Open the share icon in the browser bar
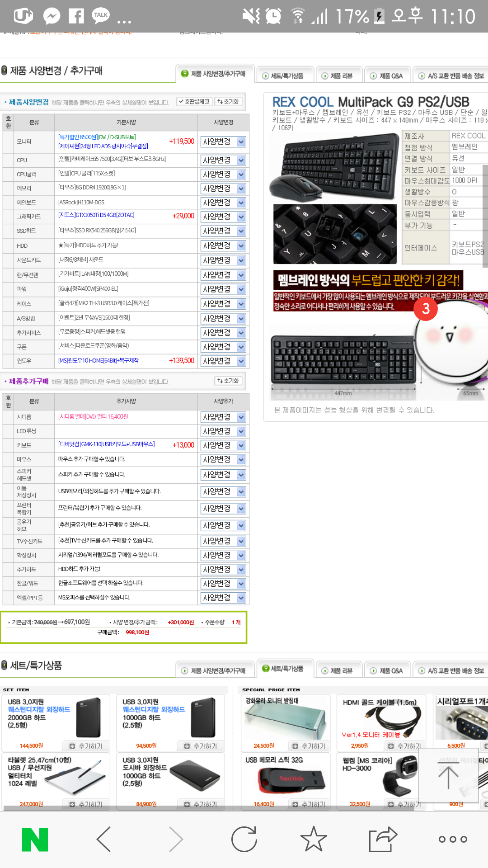This screenshot has height=868, width=488. 383,839
